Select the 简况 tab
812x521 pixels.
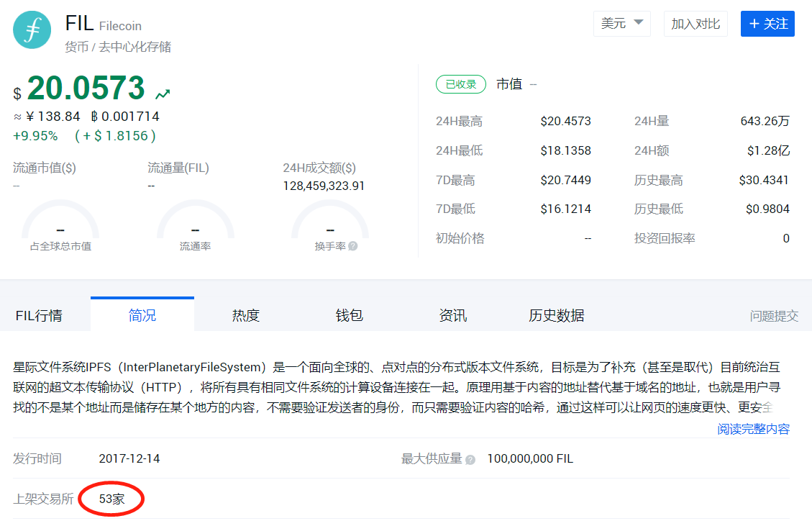(x=142, y=315)
